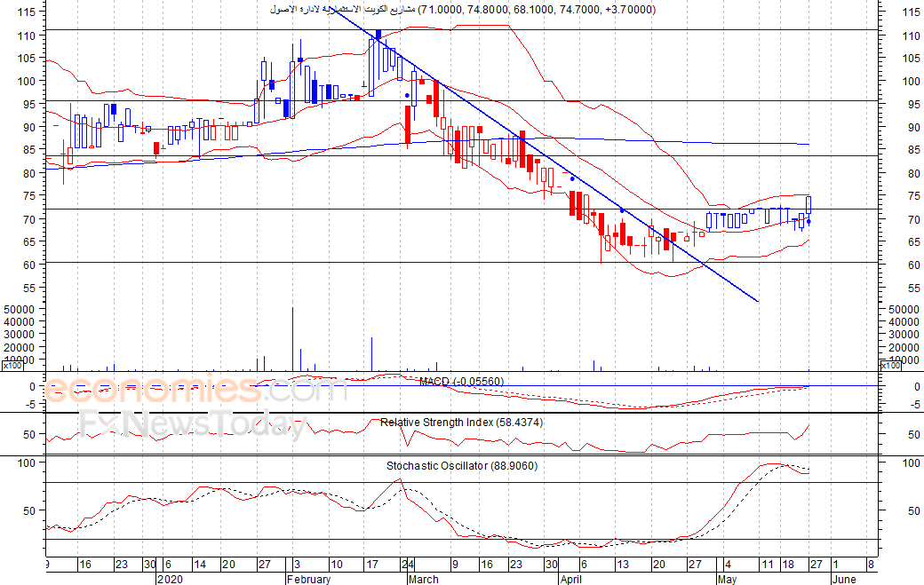The height and width of the screenshot is (585, 924).
Task: Click the date label 14 on the time axis
Action: (x=200, y=565)
